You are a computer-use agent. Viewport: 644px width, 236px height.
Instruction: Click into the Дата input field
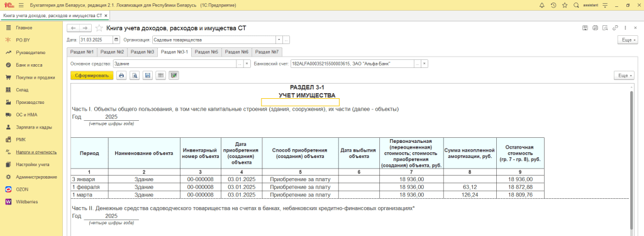tap(96, 40)
